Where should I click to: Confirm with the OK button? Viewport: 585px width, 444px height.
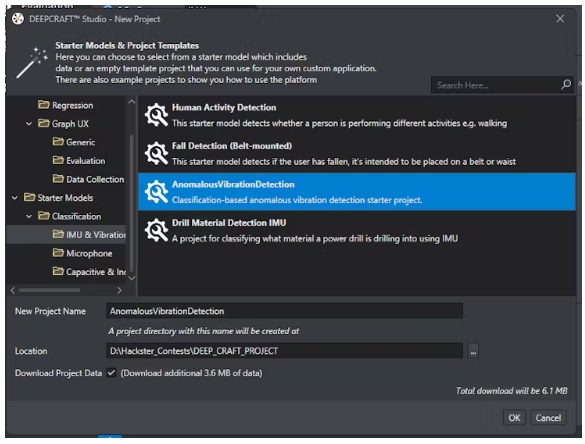pyautogui.click(x=514, y=418)
